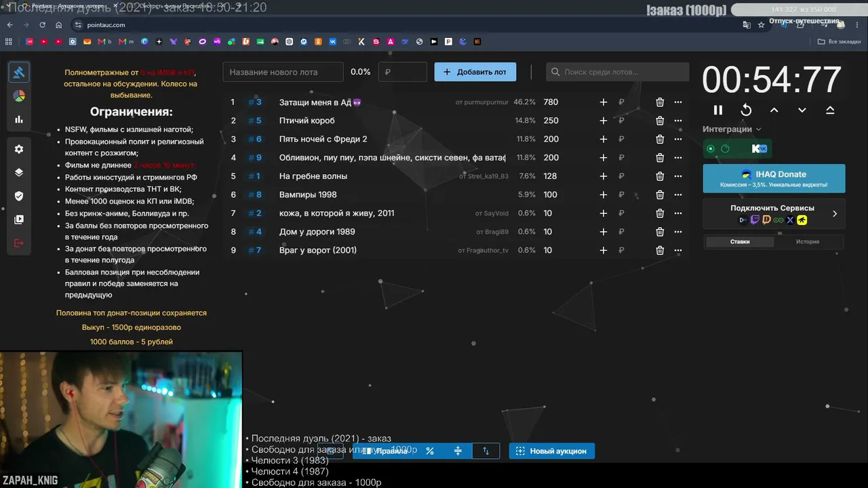Click the video player icon in sidebar
The image size is (868, 488).
click(19, 220)
